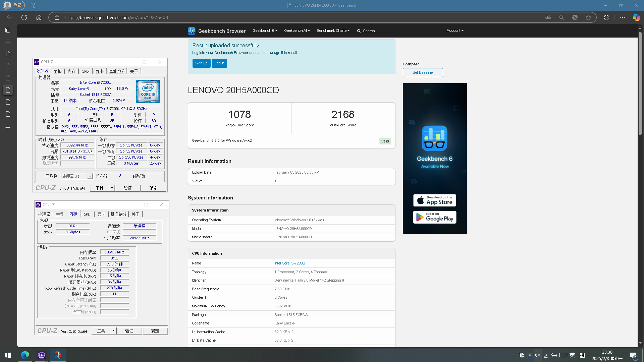Open the Windows Start menu
The height and width of the screenshot is (362, 644).
click(8, 355)
